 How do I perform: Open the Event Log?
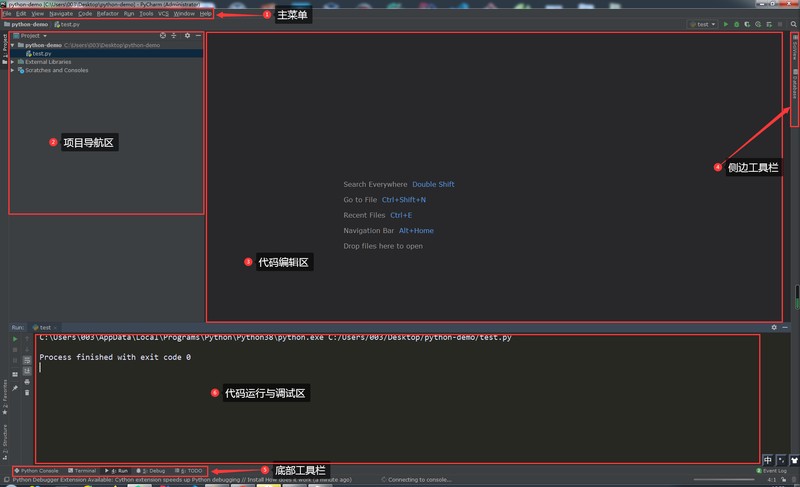[771, 471]
